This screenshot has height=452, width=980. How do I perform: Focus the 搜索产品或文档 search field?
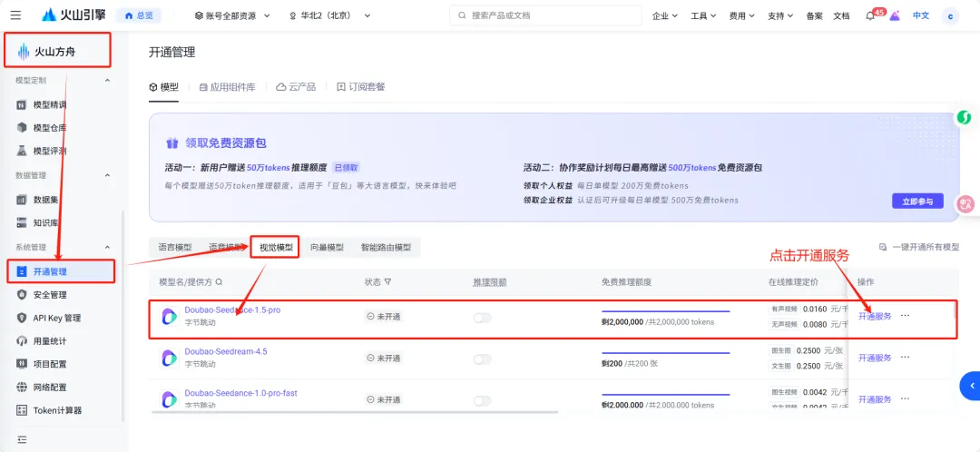tap(545, 15)
